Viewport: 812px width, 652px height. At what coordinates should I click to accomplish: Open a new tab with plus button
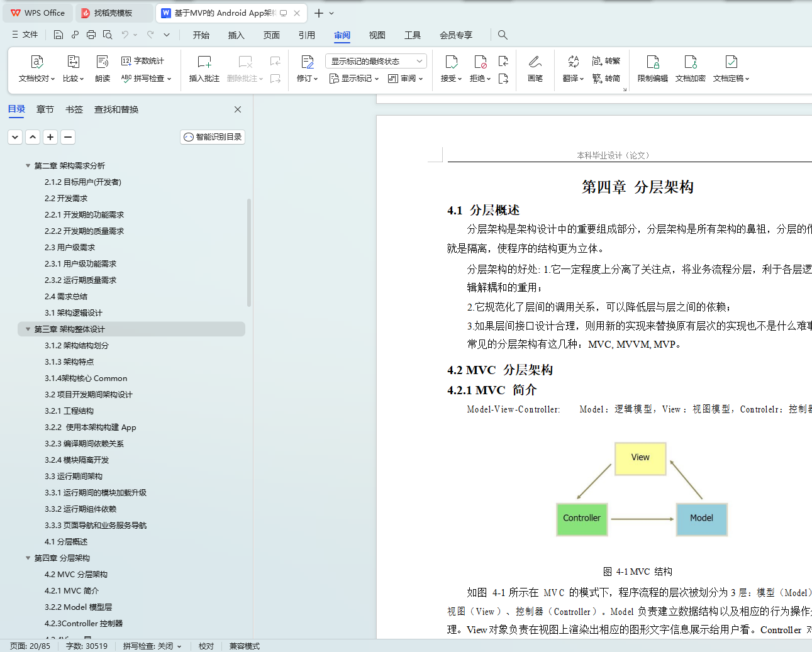tap(319, 13)
